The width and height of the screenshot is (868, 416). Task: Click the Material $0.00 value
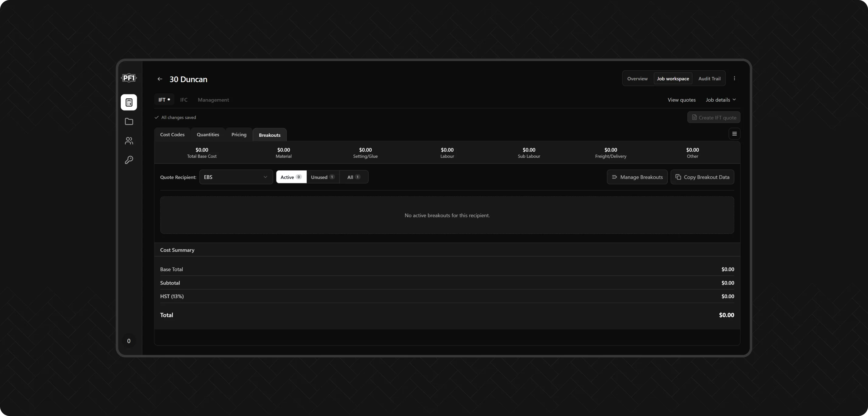[284, 150]
